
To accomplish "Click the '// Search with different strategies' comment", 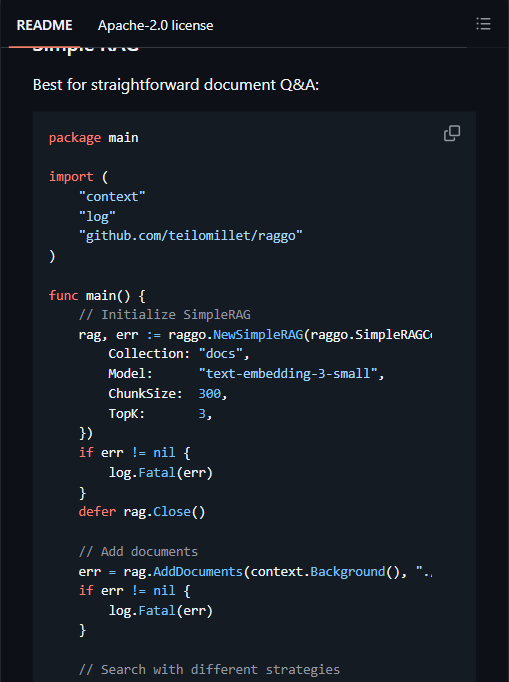I will [209, 669].
